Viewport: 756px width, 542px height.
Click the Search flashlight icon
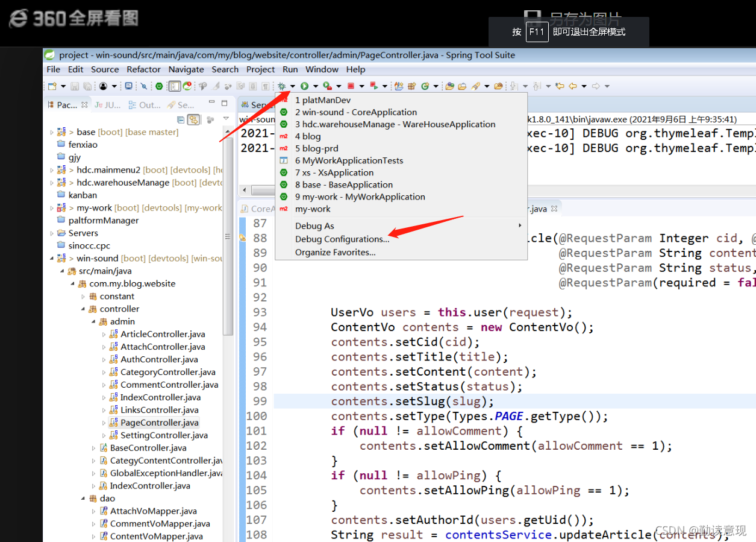tap(475, 86)
